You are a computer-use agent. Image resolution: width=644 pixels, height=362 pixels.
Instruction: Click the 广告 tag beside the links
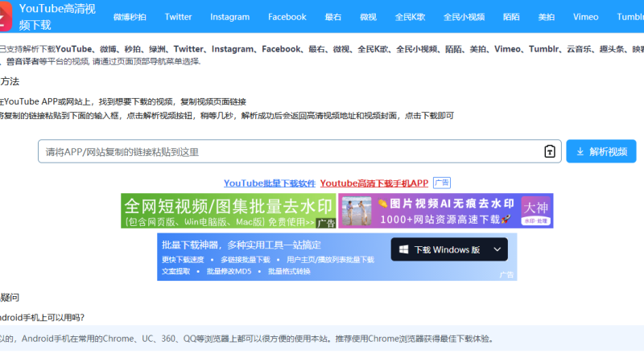pos(442,183)
